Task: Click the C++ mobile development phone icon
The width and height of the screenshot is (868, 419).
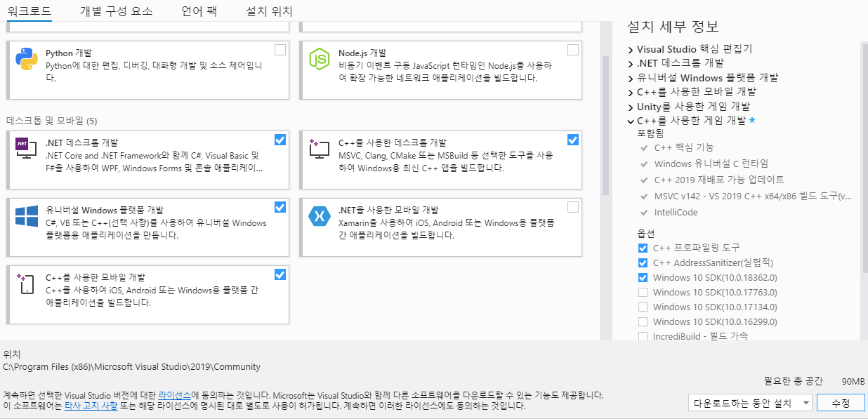Action: pyautogui.click(x=27, y=284)
